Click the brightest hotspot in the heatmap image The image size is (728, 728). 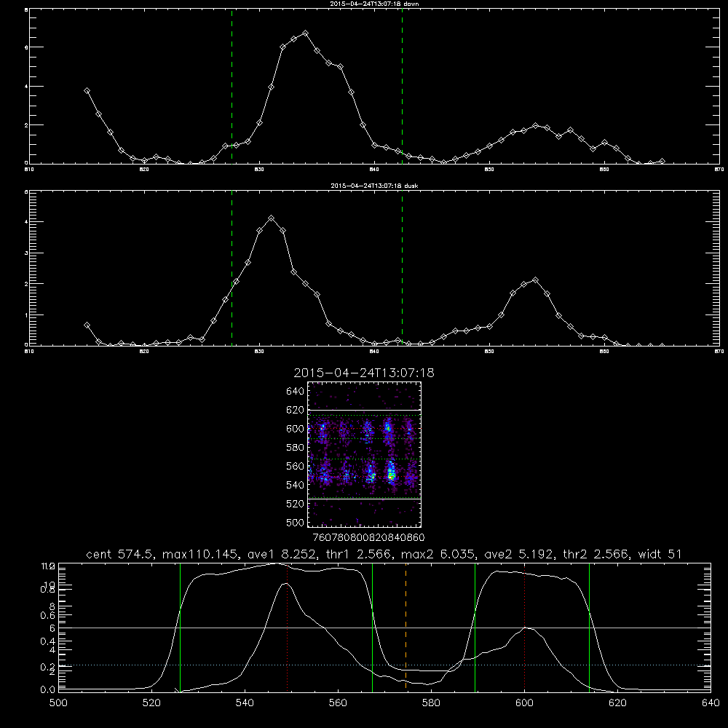(392, 475)
